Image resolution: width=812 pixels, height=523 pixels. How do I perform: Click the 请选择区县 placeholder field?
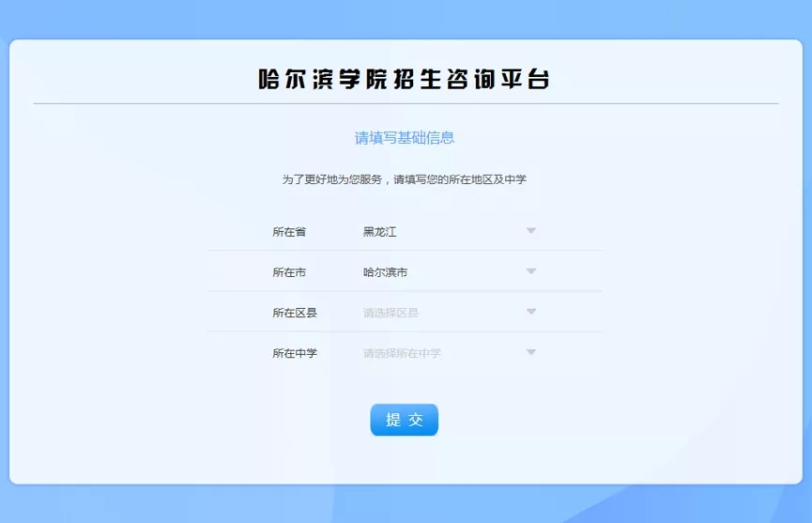click(x=391, y=313)
